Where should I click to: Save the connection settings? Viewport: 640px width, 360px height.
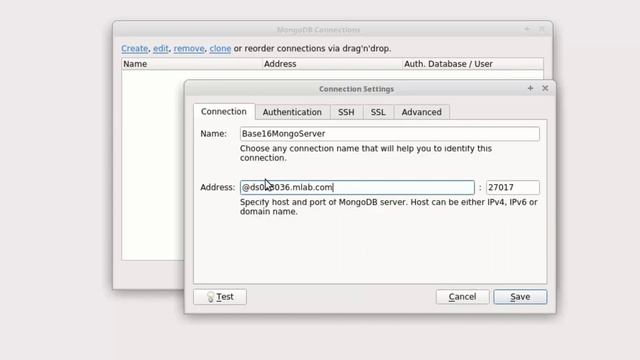tap(520, 297)
